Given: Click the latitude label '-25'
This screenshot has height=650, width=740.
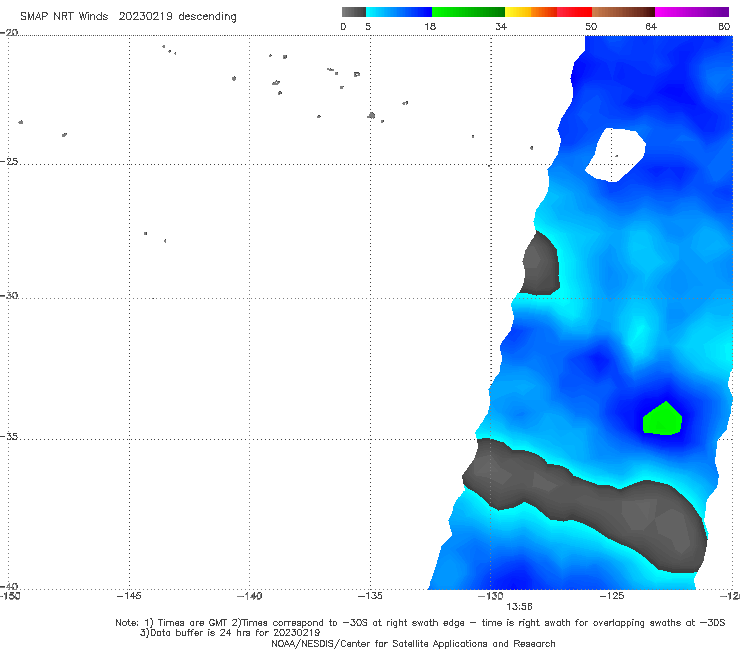Looking at the screenshot, I should coord(9,161).
